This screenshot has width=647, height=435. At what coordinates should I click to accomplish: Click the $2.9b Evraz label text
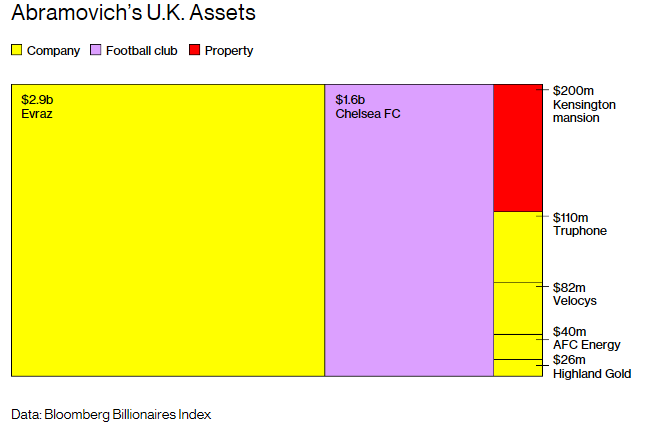(x=37, y=106)
